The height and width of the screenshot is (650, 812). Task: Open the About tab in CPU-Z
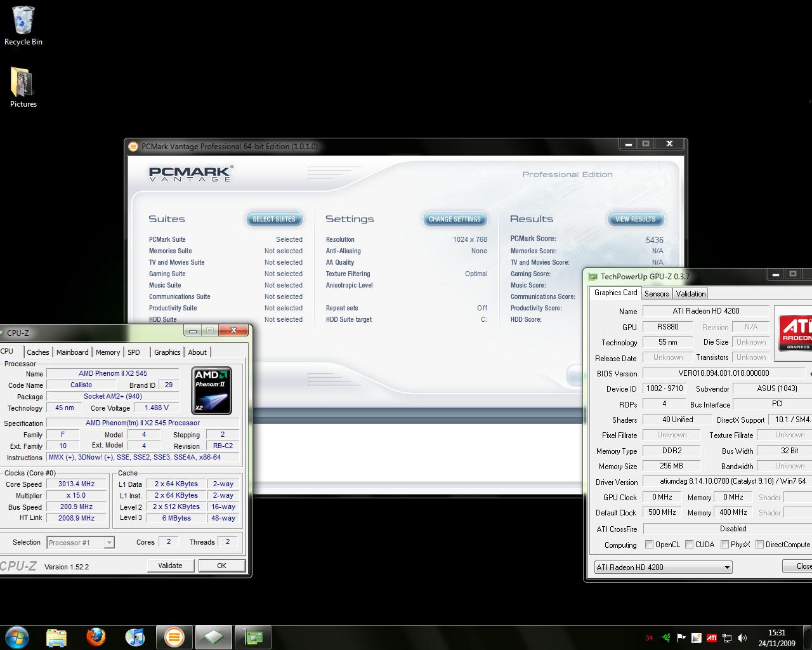[x=197, y=352]
